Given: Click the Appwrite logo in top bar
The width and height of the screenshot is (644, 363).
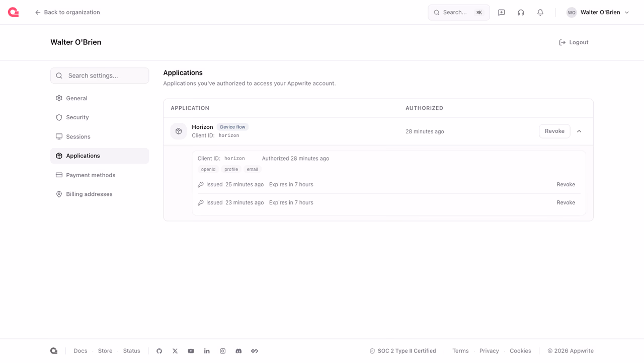Looking at the screenshot, I should pyautogui.click(x=14, y=12).
